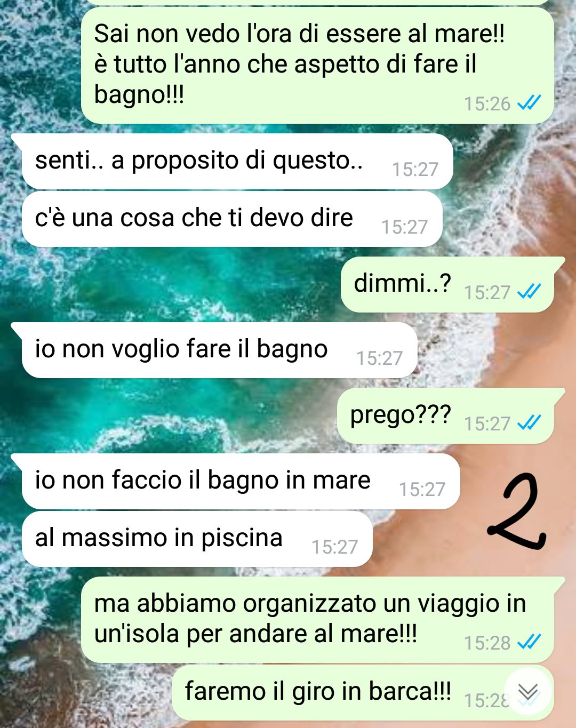Click the read checkmarks on 'prego???' message
576x728 pixels.
click(x=529, y=422)
